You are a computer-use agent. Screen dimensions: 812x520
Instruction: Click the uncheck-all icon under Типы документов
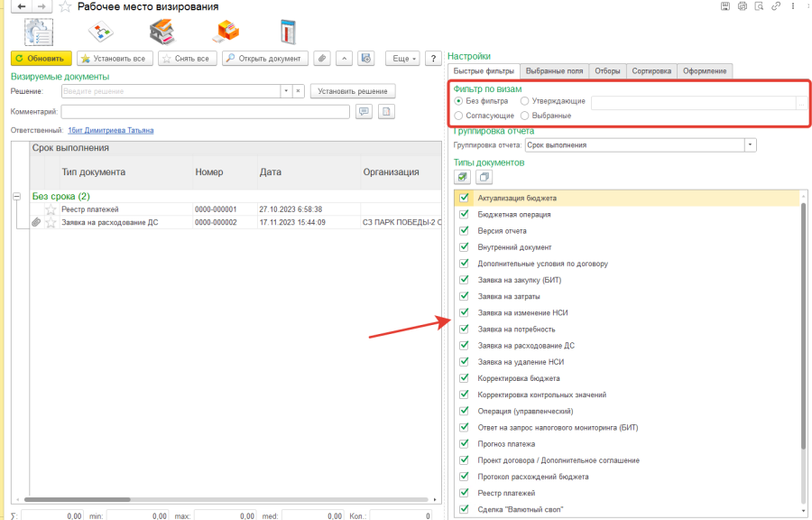[484, 177]
